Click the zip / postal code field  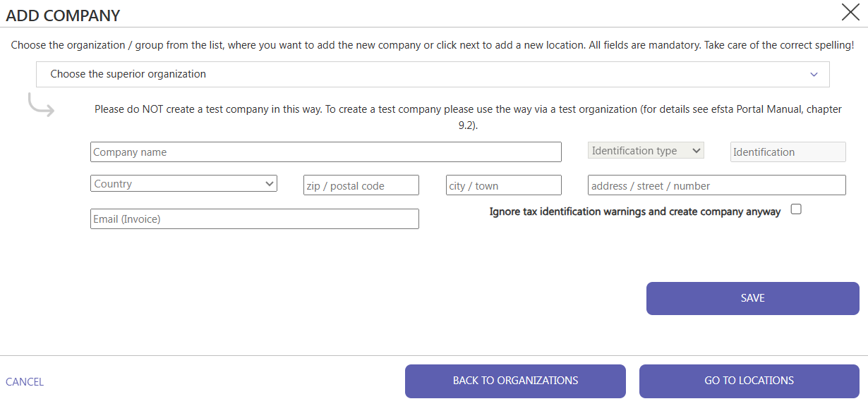(361, 185)
